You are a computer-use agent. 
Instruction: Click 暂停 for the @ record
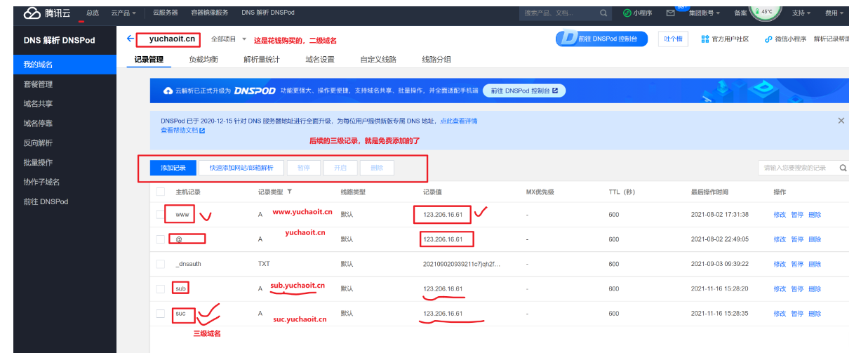[x=797, y=239]
